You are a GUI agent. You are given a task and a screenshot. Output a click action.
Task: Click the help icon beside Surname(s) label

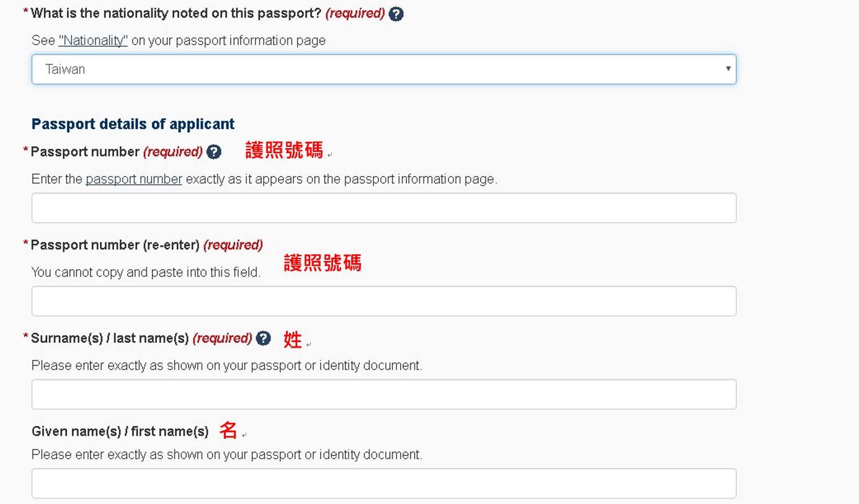(x=264, y=338)
